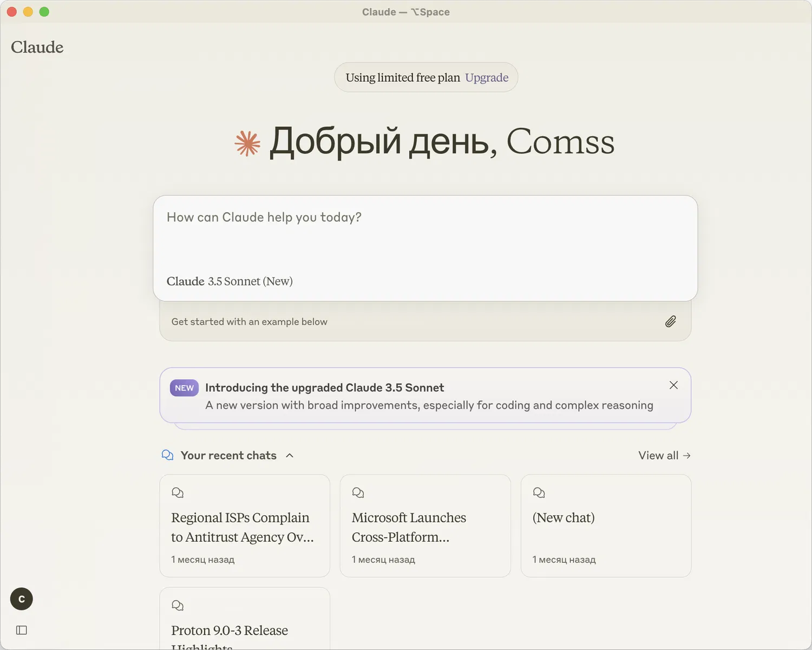The width and height of the screenshot is (812, 650).
Task: Dismiss the upgraded Claude 3.5 Sonnet banner
Action: (673, 385)
